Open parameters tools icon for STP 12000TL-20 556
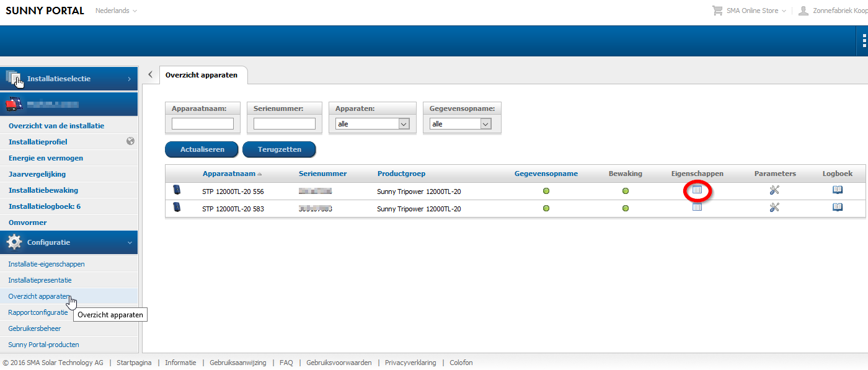Image resolution: width=868 pixels, height=370 pixels. pos(774,190)
